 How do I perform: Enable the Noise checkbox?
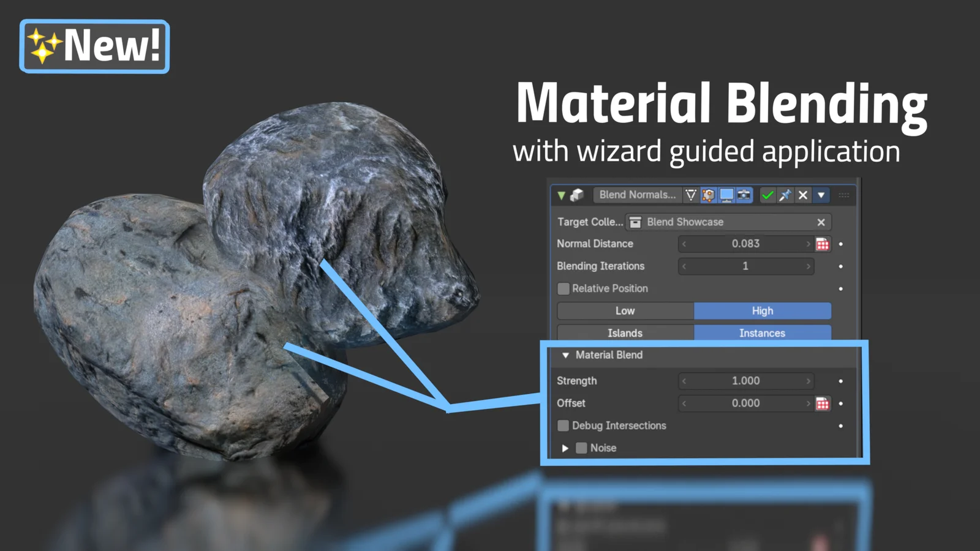pyautogui.click(x=581, y=448)
